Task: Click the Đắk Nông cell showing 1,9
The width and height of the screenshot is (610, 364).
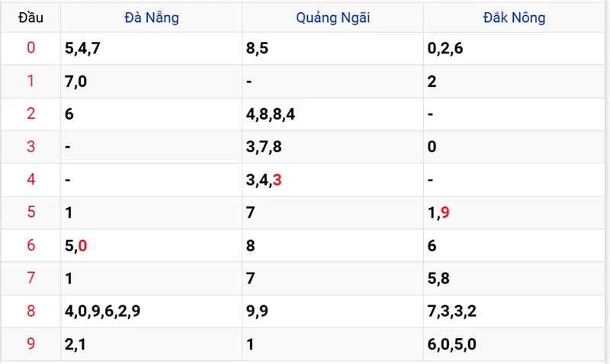Action: [x=438, y=212]
